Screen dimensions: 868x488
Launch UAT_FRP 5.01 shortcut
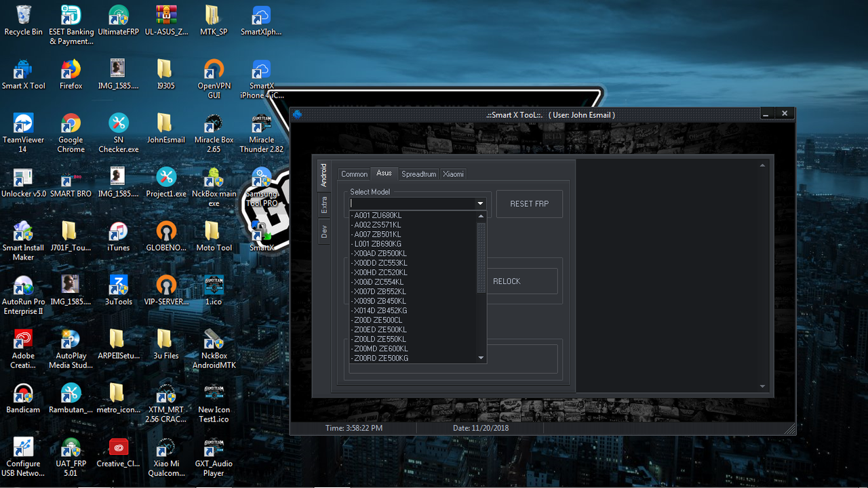point(71,457)
